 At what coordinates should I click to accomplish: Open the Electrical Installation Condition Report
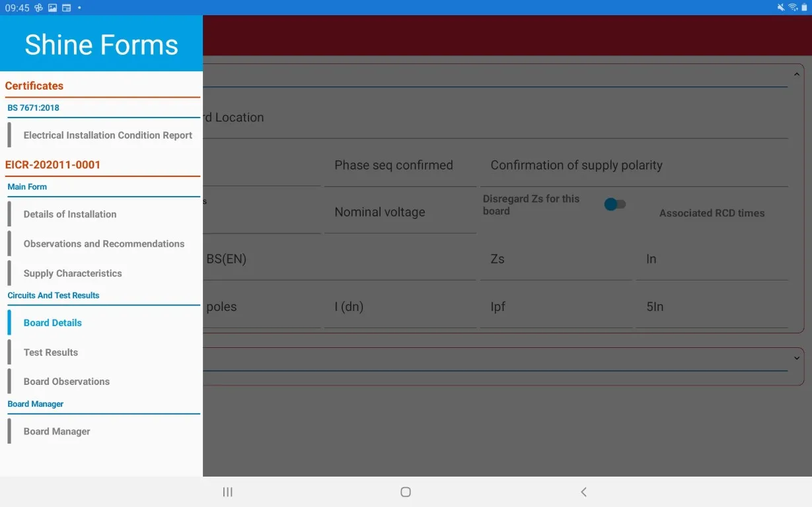tap(108, 135)
